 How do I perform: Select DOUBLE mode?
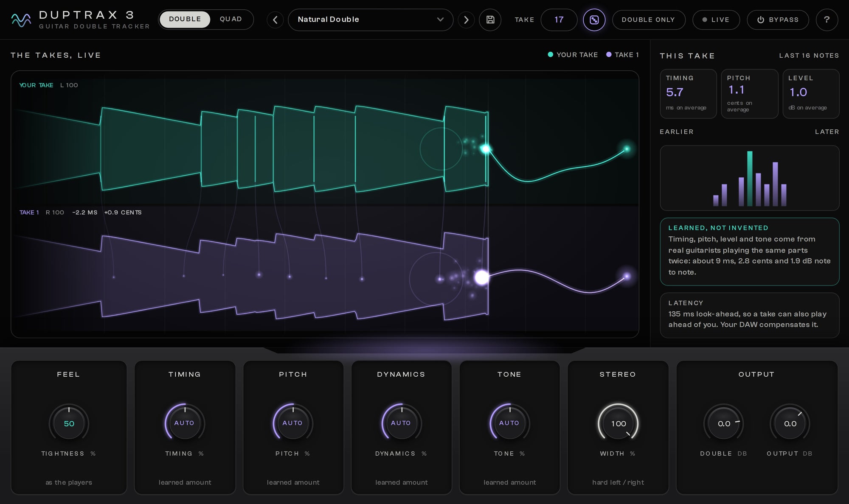(185, 20)
